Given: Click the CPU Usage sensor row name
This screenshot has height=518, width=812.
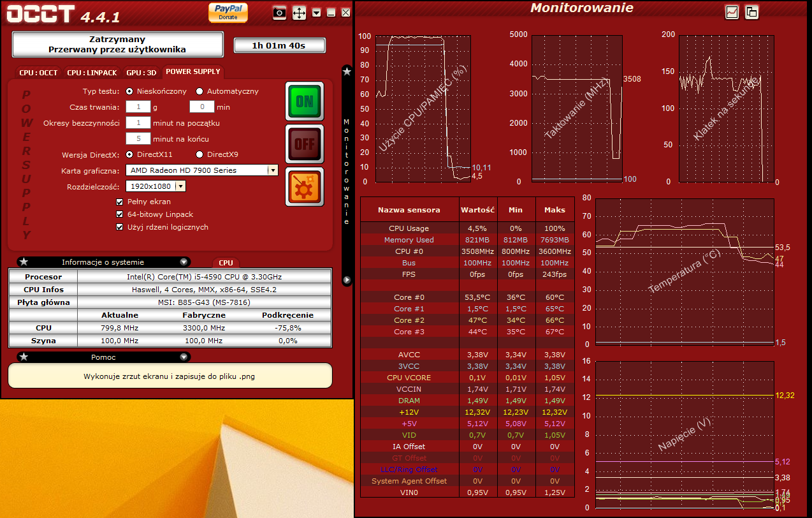Looking at the screenshot, I should pyautogui.click(x=409, y=228).
